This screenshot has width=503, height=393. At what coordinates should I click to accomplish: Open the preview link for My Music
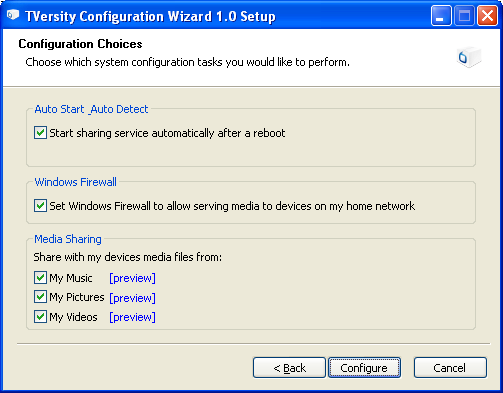pos(132,278)
